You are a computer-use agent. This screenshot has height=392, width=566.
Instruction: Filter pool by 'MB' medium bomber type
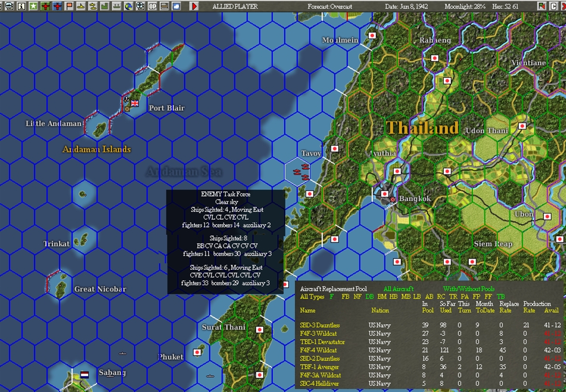[x=406, y=297]
